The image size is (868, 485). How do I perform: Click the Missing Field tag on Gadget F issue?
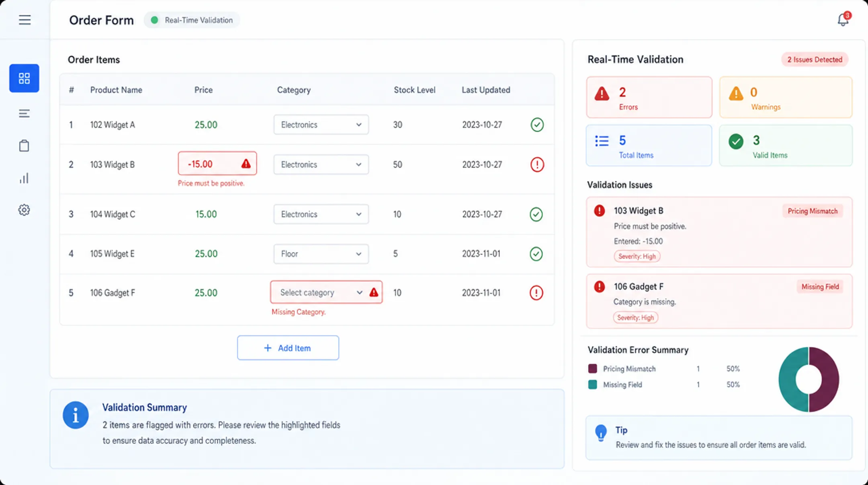pos(820,286)
